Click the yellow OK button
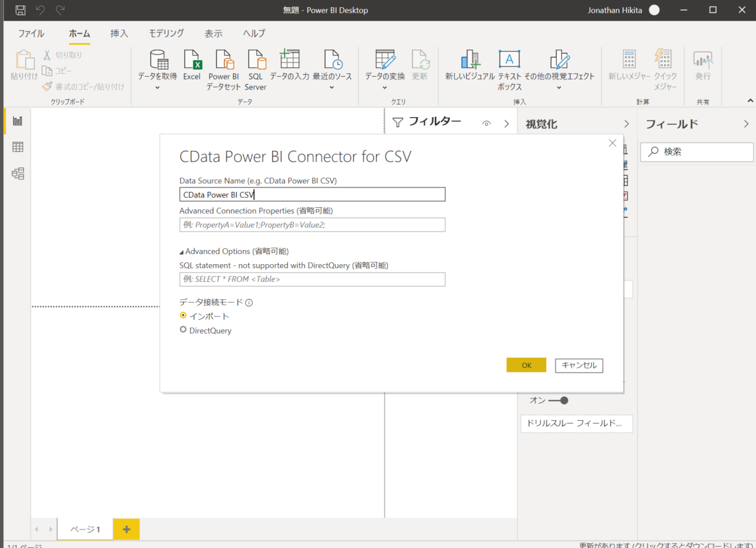Screen dimensions: 756x548 [x=526, y=365]
